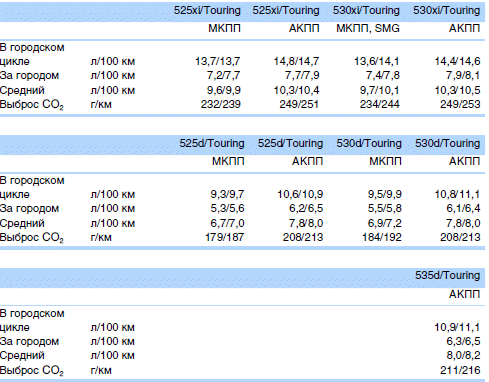Viewport: 489px width, 382px height.
Task: Click the 211/216 CO2 value
Action: [460, 370]
